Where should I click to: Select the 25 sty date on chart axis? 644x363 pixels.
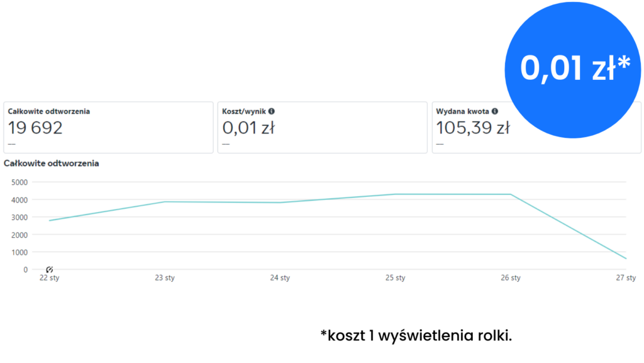[x=395, y=277]
